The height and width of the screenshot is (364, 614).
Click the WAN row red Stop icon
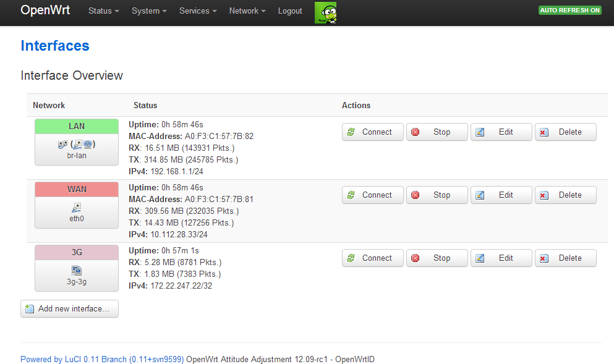tap(415, 195)
